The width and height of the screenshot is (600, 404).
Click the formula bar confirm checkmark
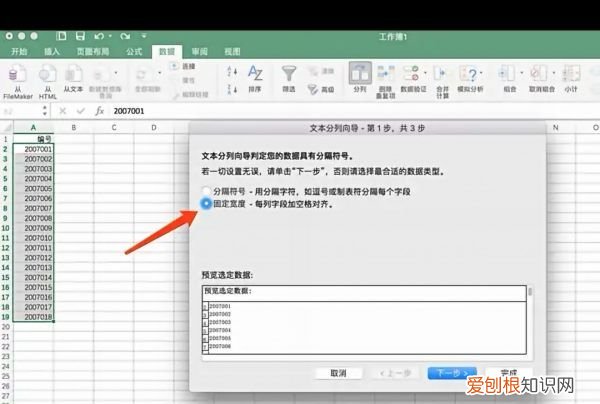[80, 111]
